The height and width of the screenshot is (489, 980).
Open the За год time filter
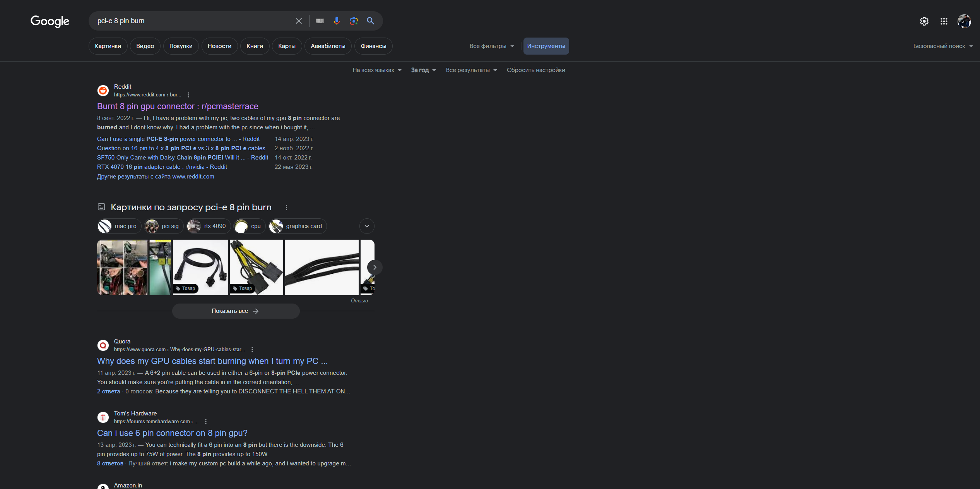coord(423,70)
